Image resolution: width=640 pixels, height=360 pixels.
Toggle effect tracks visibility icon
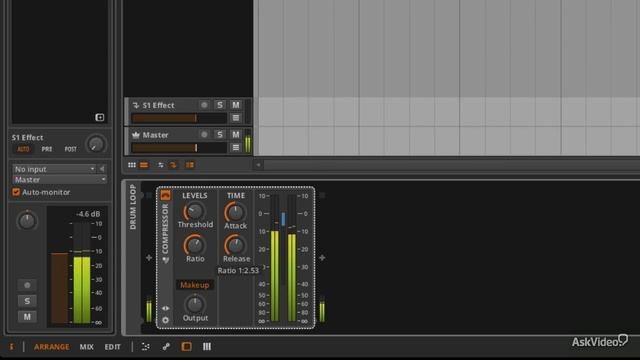coord(161,165)
